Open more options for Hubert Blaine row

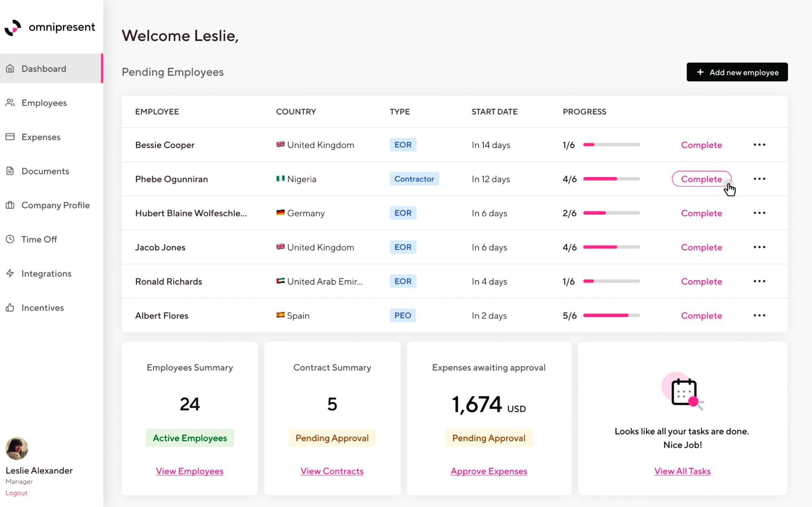759,213
